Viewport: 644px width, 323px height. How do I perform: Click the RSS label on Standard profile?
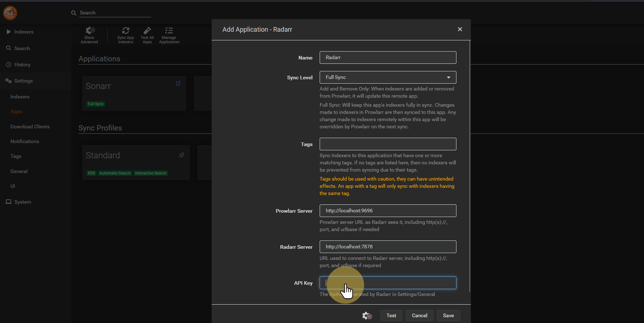tap(91, 173)
